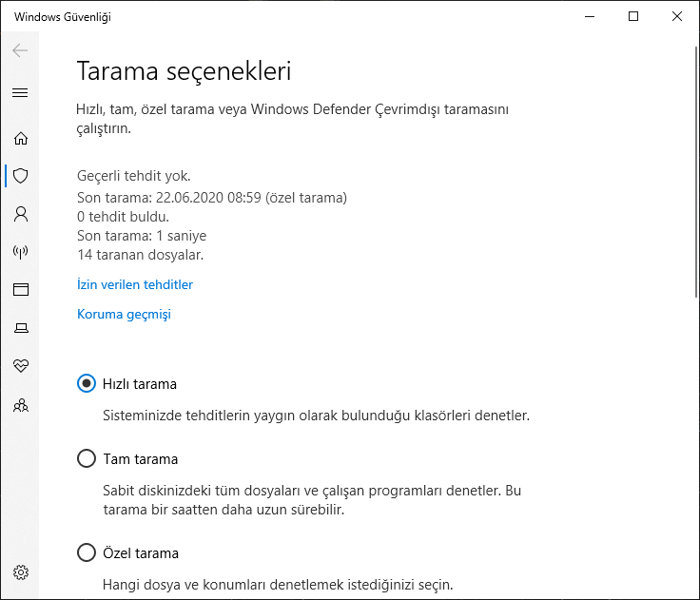Maximize the Windows Güvenliği window
Screen dimensions: 700x600
pyautogui.click(x=633, y=16)
